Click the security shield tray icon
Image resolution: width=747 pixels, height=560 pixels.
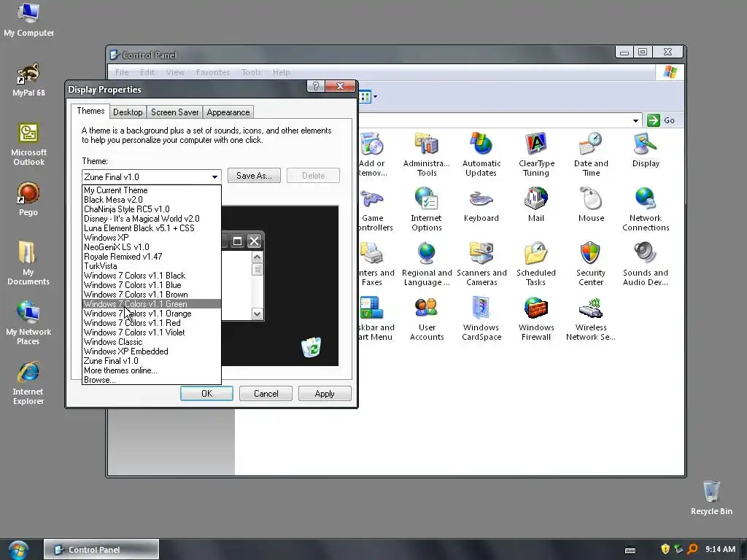[x=665, y=549]
